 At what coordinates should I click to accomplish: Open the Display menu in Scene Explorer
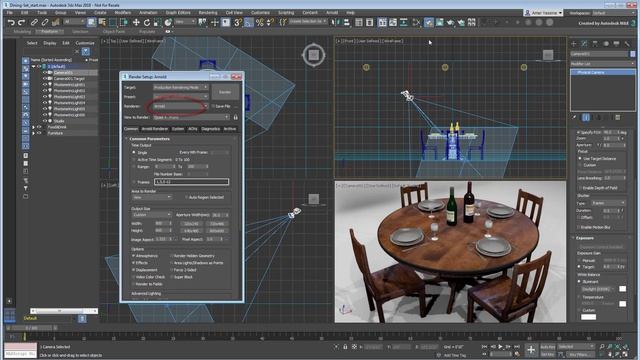click(49, 43)
